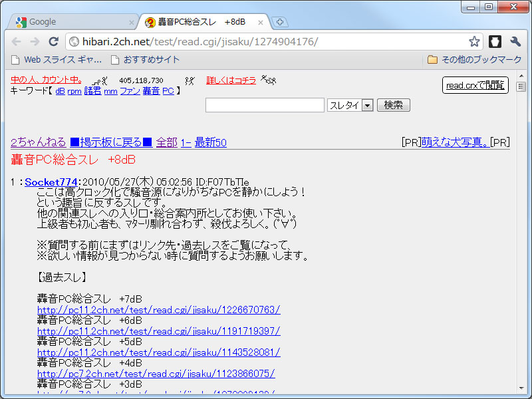
Task: Switch to the Google tab
Action: [66, 21]
